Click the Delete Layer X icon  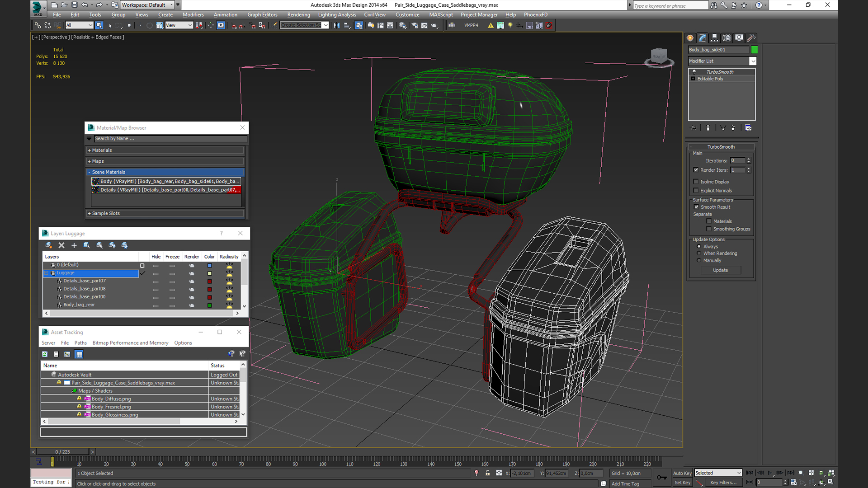pyautogui.click(x=61, y=245)
